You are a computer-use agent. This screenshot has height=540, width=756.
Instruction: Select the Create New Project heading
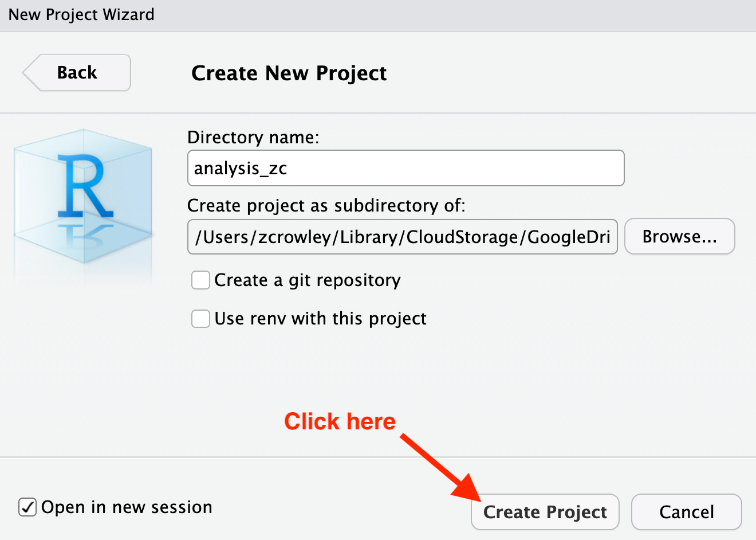pos(289,73)
